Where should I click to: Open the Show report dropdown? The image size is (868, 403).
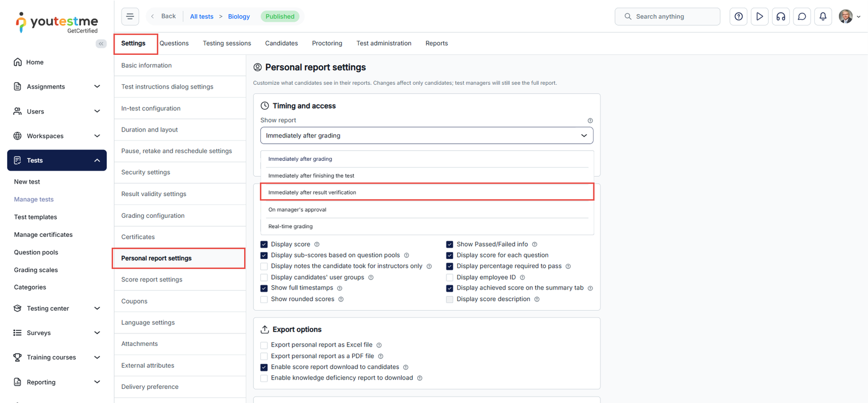426,136
